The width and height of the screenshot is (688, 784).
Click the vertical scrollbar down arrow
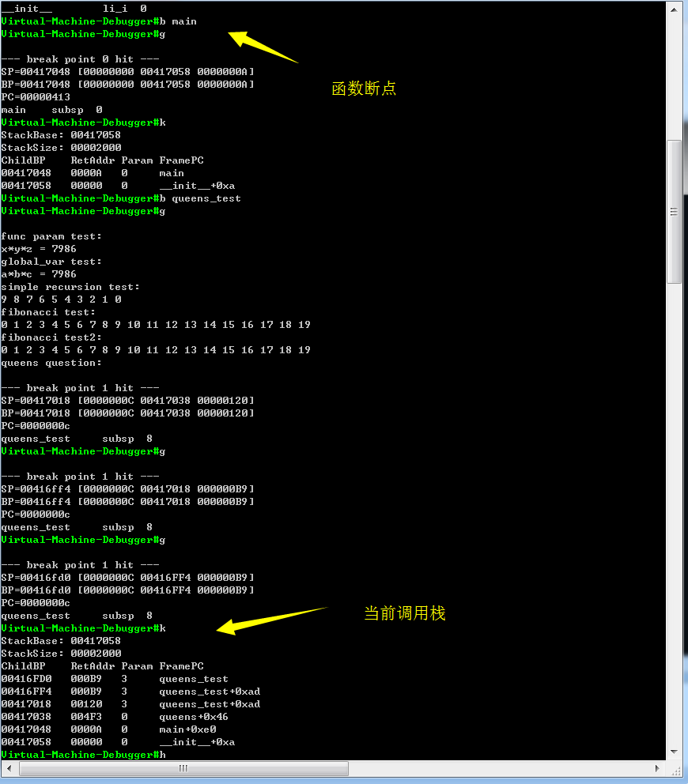click(x=674, y=752)
